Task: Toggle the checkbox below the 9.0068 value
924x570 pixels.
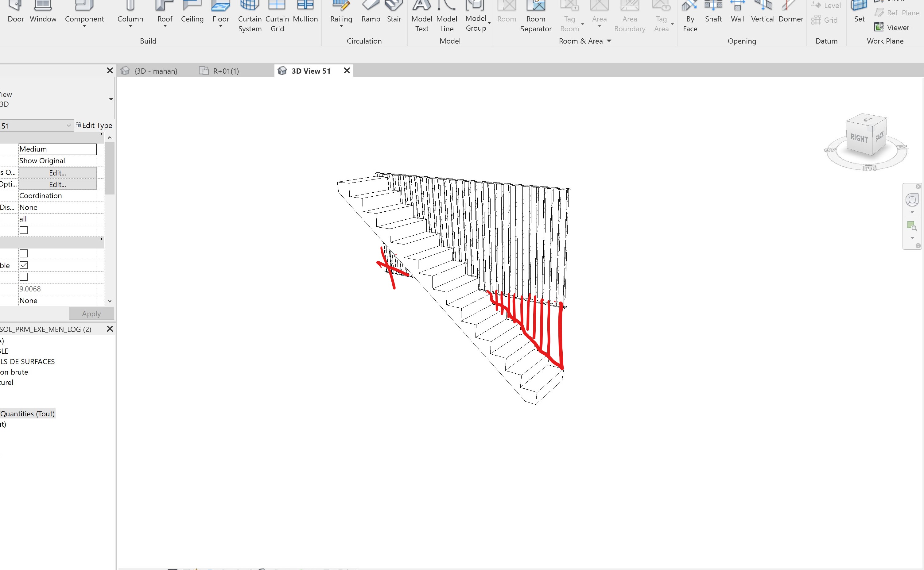Action: pos(24,277)
